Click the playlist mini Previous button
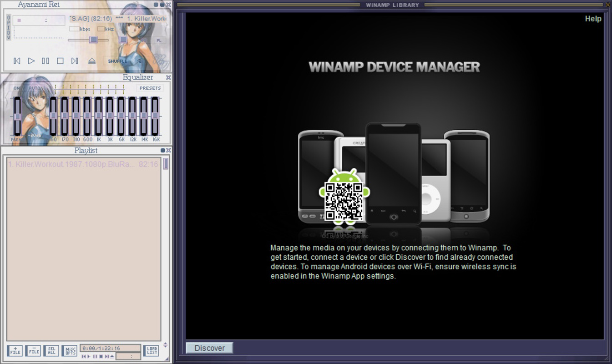 (x=84, y=356)
